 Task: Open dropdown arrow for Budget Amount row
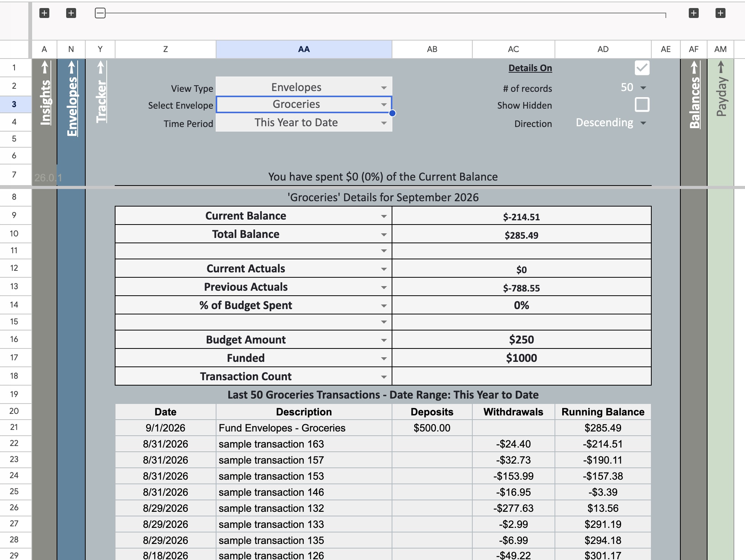(384, 340)
